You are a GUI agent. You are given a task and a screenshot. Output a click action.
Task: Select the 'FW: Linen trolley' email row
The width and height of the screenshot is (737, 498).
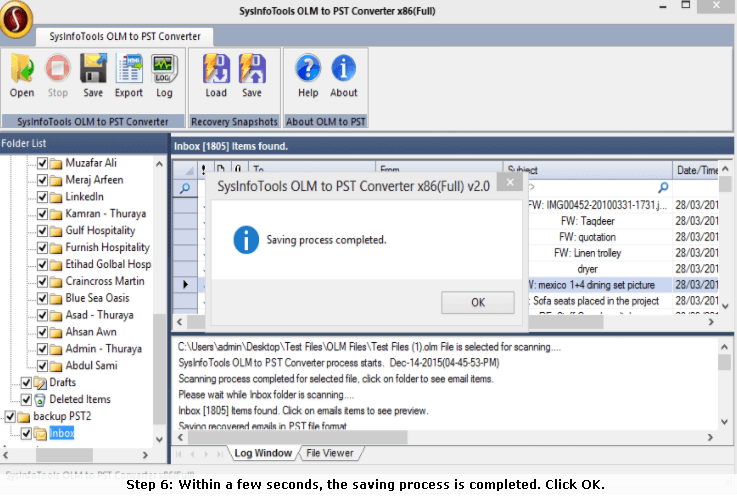pyautogui.click(x=588, y=253)
